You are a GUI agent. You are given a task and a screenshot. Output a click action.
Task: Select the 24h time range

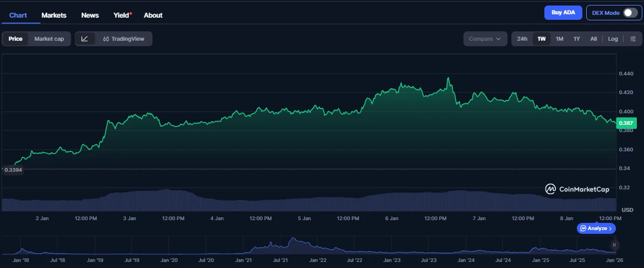[x=522, y=39]
